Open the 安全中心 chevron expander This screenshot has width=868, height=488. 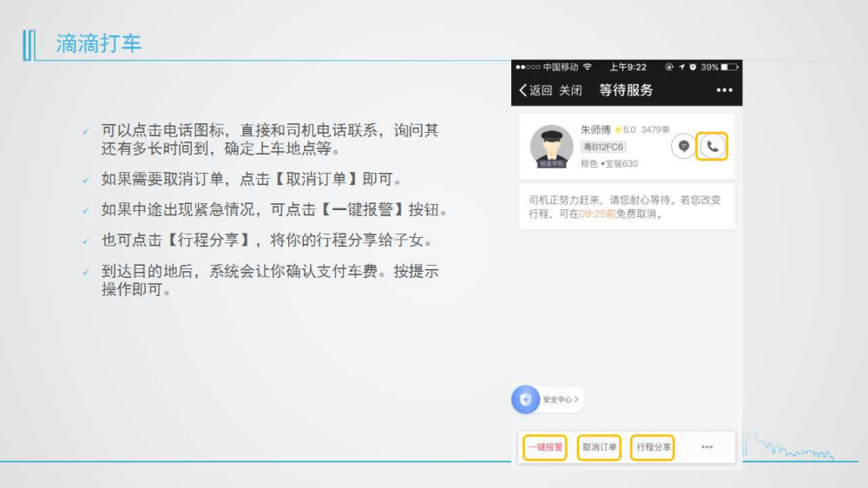(576, 399)
